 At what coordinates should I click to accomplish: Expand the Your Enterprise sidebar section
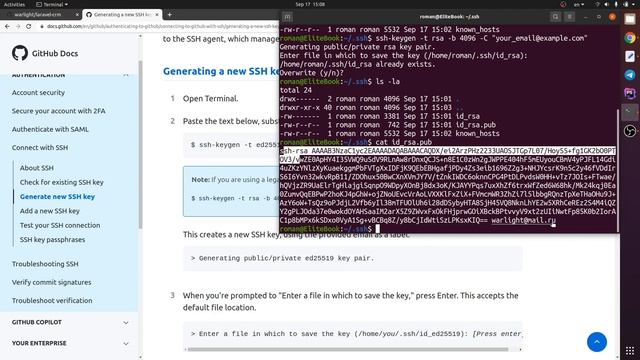[126, 344]
